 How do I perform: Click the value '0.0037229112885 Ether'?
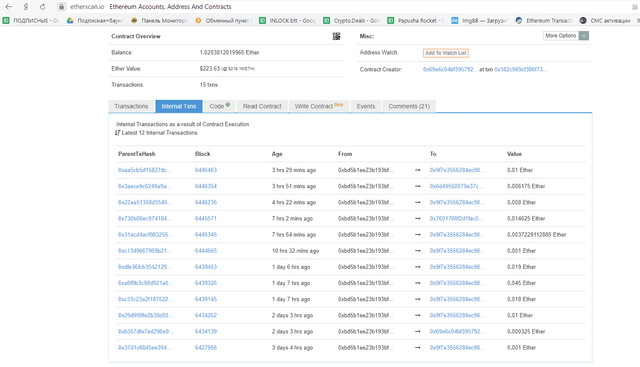tap(536, 235)
